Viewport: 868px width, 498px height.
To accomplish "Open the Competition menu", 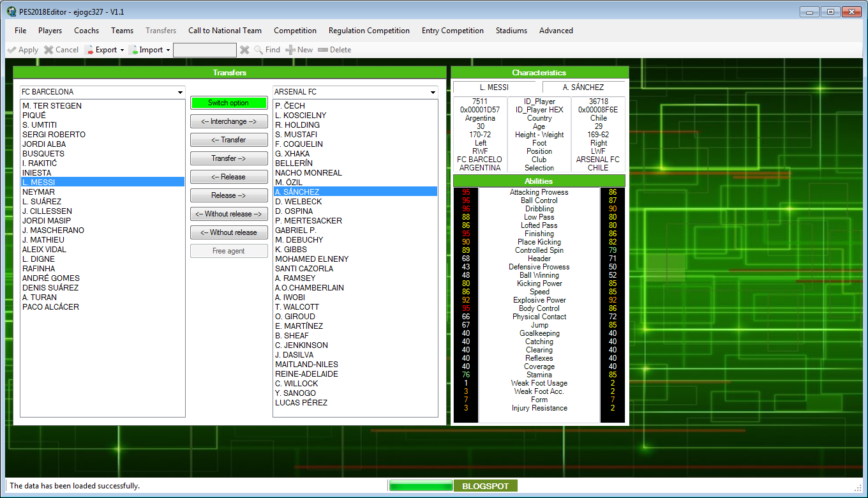I will 296,31.
